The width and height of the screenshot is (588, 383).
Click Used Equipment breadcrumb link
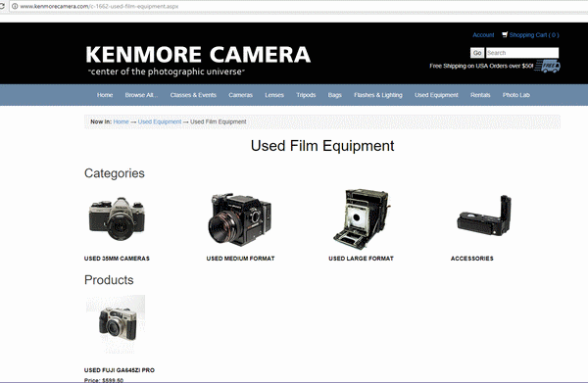click(160, 121)
